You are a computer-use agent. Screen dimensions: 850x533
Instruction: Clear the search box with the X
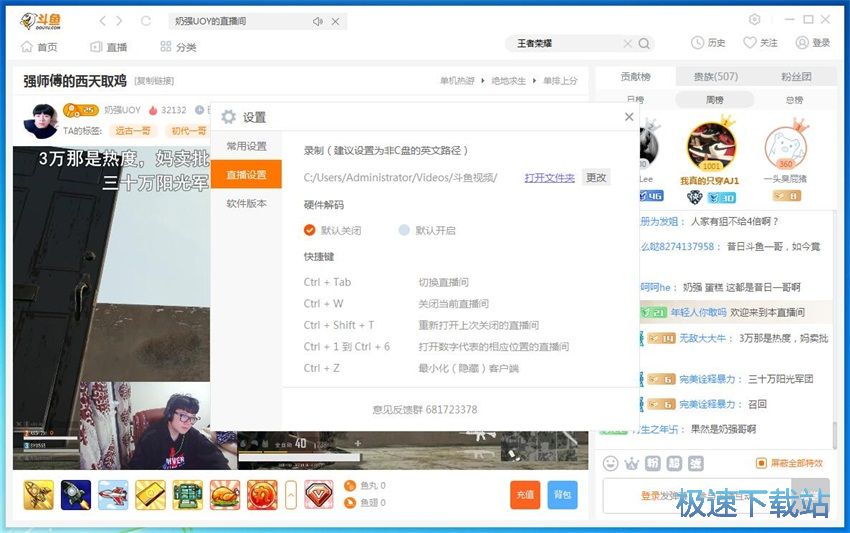(627, 43)
